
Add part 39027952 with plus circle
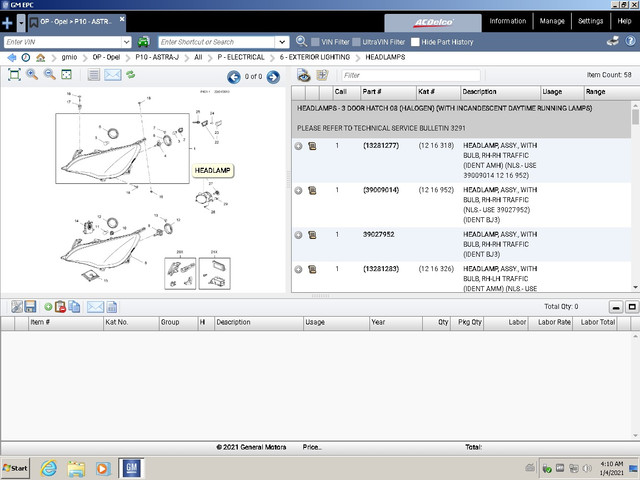(x=298, y=235)
